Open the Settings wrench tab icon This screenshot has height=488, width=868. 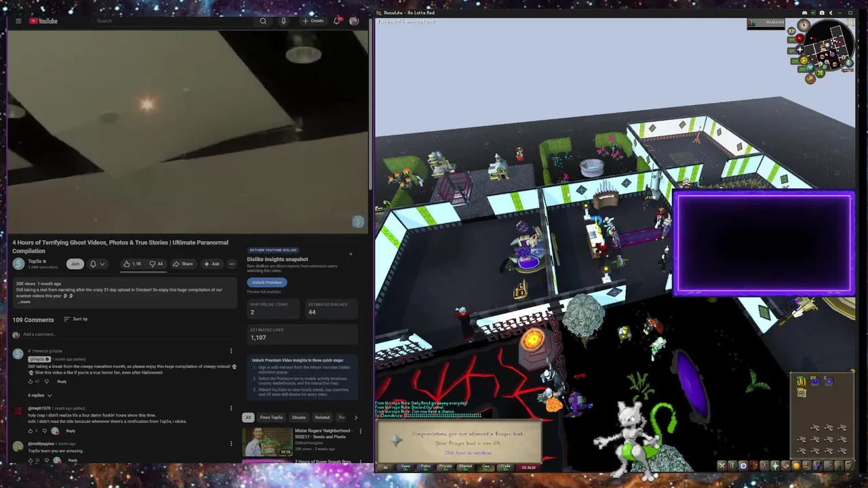pyautogui.click(x=829, y=466)
